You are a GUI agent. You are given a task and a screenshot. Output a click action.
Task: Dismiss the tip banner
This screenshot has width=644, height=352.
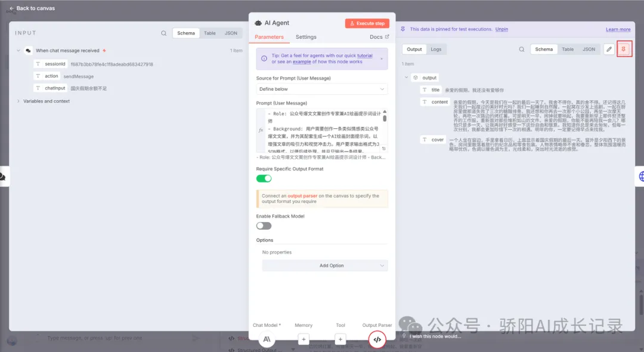coord(382,58)
